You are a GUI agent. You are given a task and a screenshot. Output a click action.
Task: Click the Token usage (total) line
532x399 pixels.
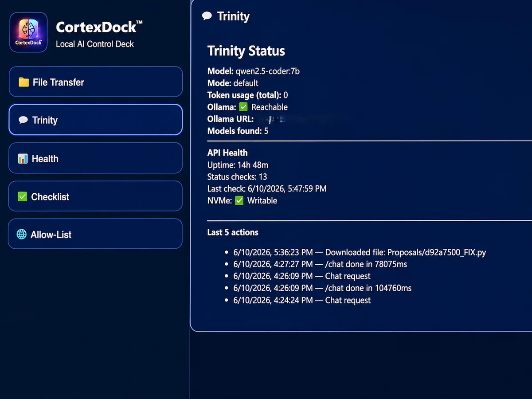(248, 95)
